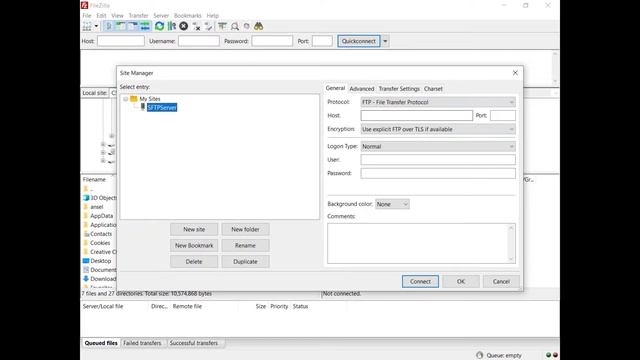Close the Site Manager dialog with X
This screenshot has height=360, width=640.
point(515,73)
